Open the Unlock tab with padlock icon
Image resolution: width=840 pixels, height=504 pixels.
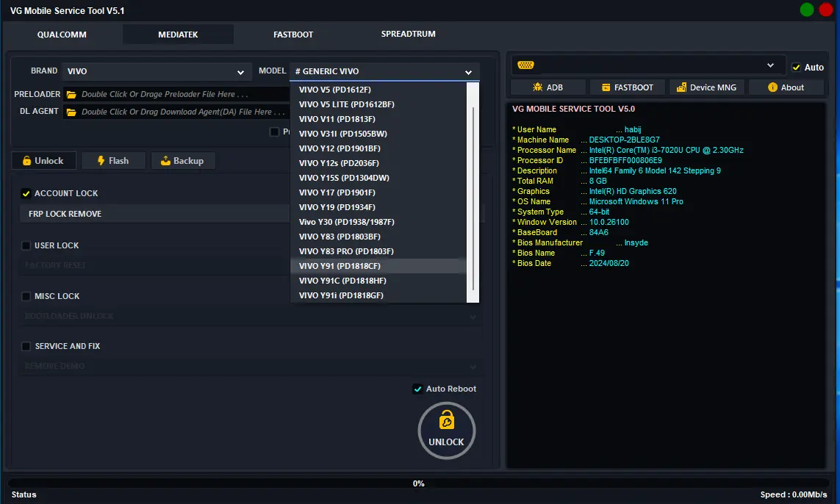point(43,161)
